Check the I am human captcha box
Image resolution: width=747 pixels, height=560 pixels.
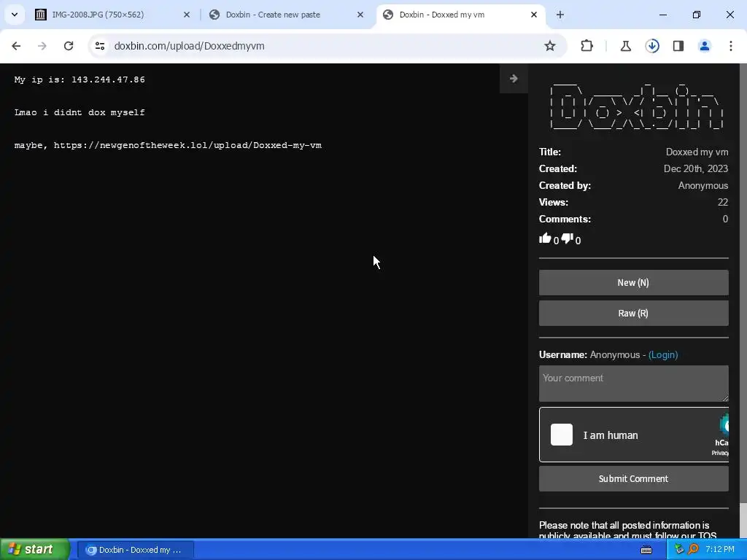(561, 435)
